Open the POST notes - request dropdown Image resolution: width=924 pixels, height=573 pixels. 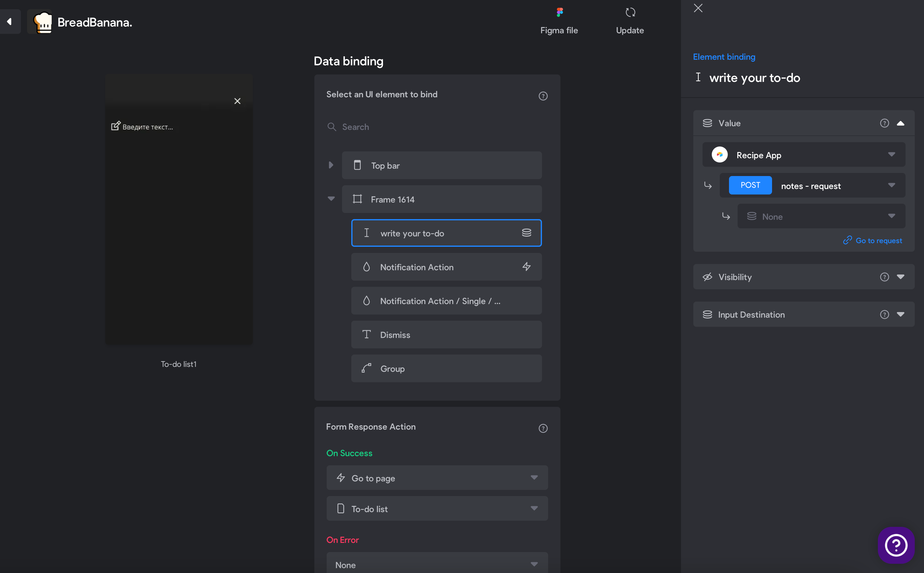click(812, 185)
